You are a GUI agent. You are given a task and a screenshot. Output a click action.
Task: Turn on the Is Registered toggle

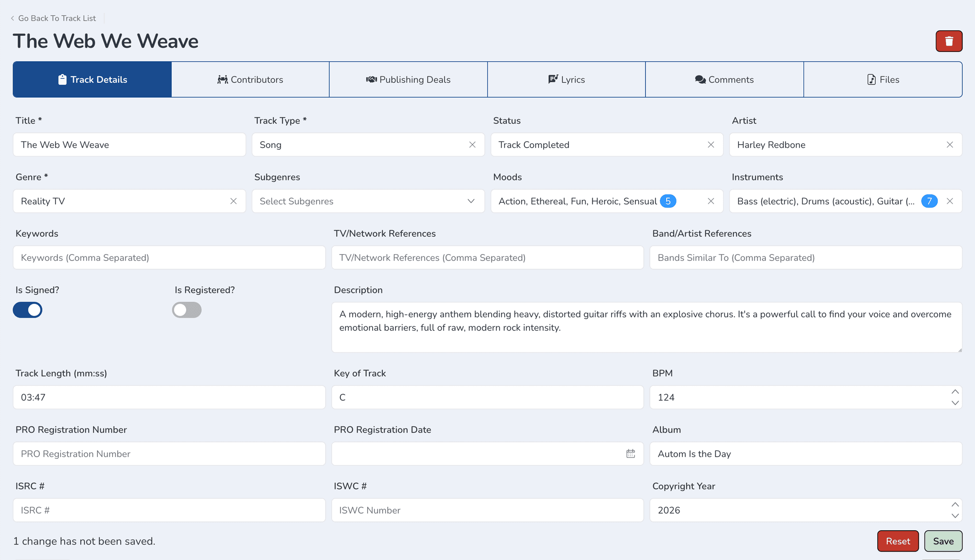click(x=187, y=310)
